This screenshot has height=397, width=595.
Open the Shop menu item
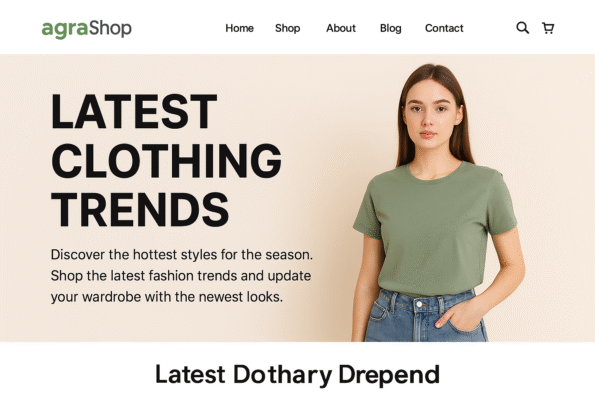coord(287,28)
